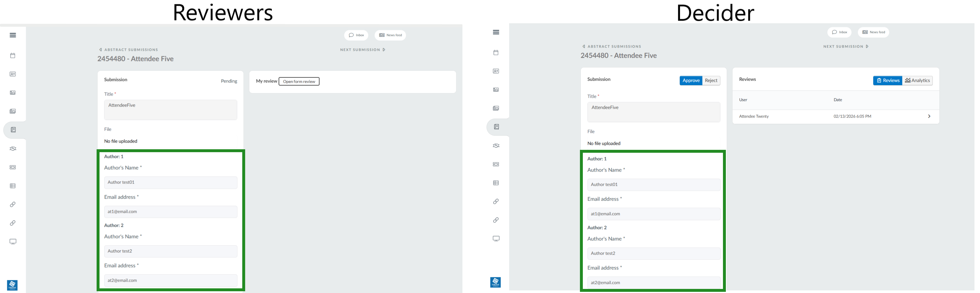Open the contact card icon in Reviewers sidebar

(x=13, y=74)
